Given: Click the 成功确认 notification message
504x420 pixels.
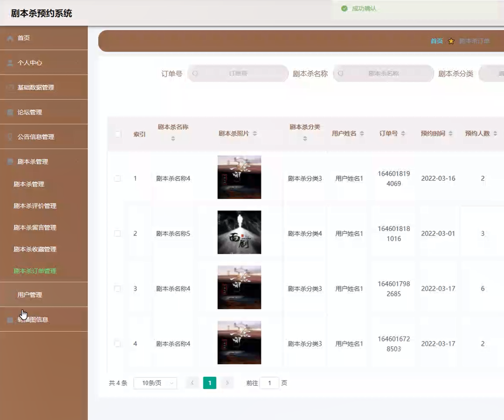Looking at the screenshot, I should click(x=364, y=8).
